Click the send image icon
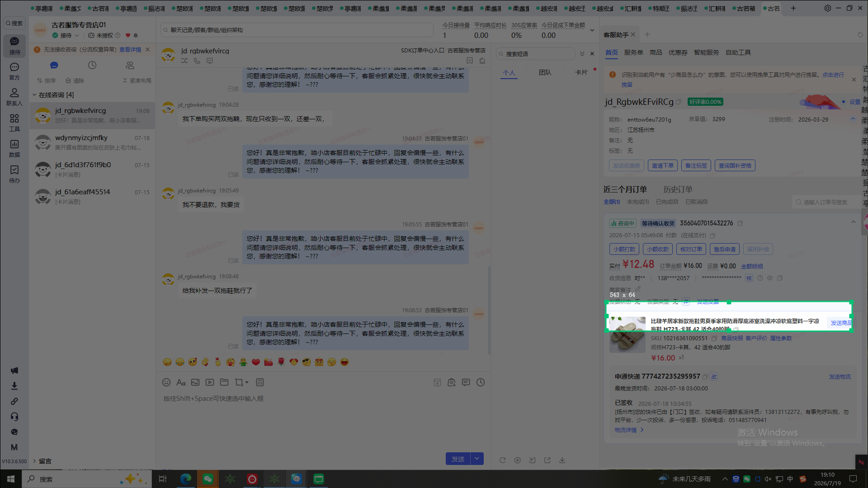Image resolution: width=868 pixels, height=488 pixels. click(195, 382)
